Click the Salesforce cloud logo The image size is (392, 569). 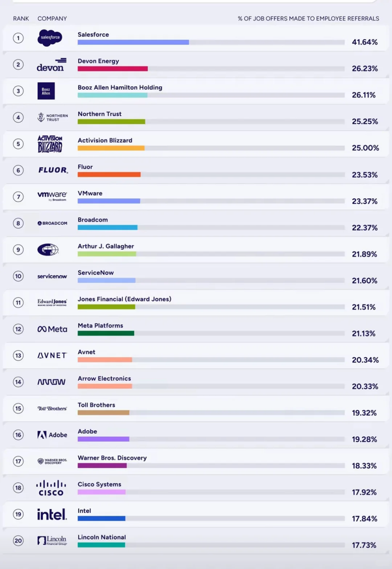coord(50,38)
